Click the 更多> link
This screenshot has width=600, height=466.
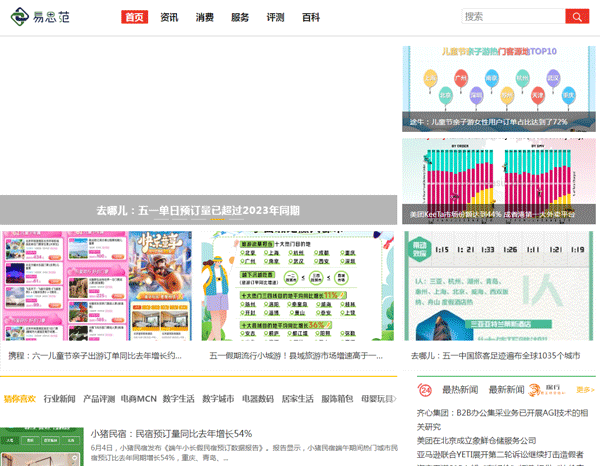[585, 390]
